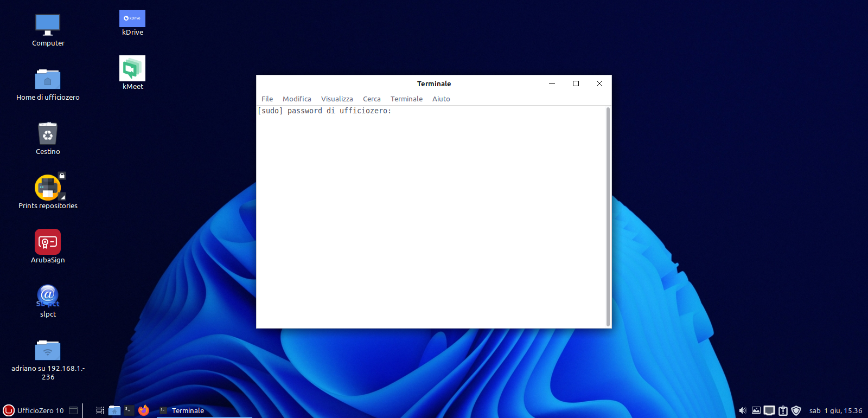Viewport: 868px width, 418px height.
Task: Open the UfficioZero 10 start menu
Action: (x=33, y=410)
